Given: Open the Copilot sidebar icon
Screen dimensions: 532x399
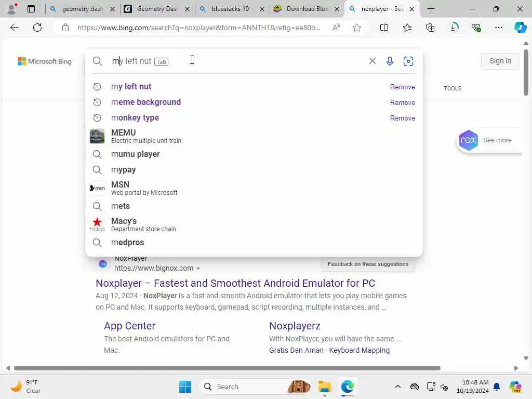Looking at the screenshot, I should (520, 28).
